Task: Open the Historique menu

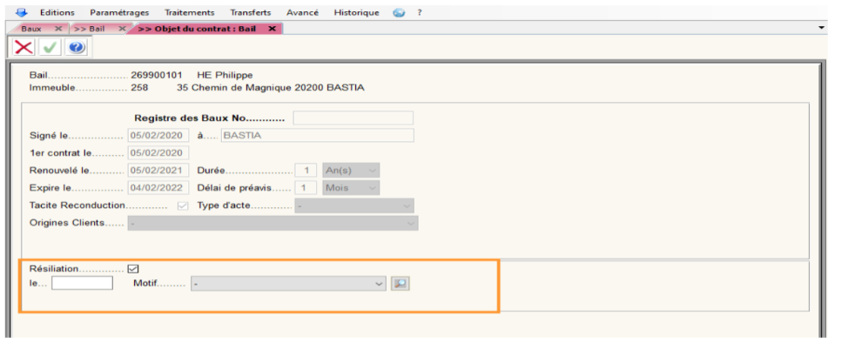Action: 357,13
